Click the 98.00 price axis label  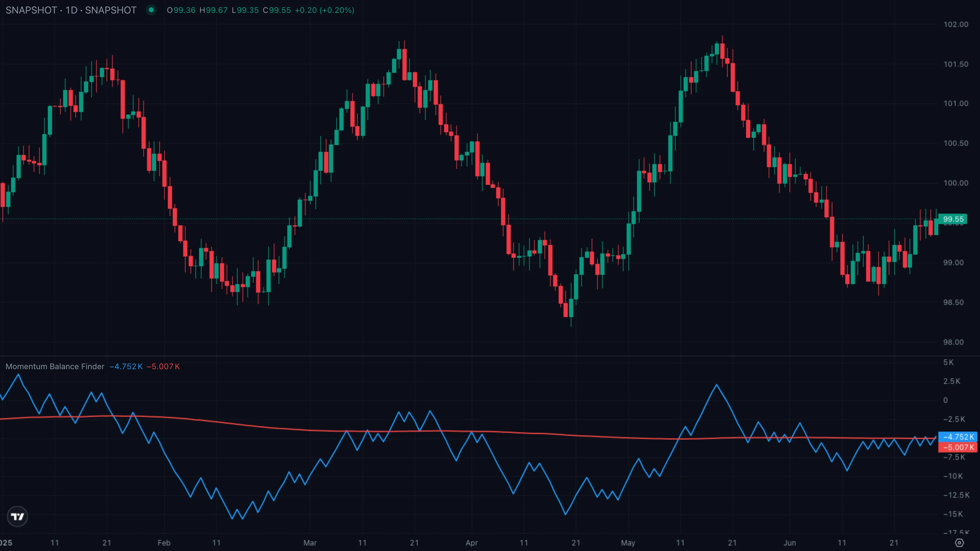(953, 342)
